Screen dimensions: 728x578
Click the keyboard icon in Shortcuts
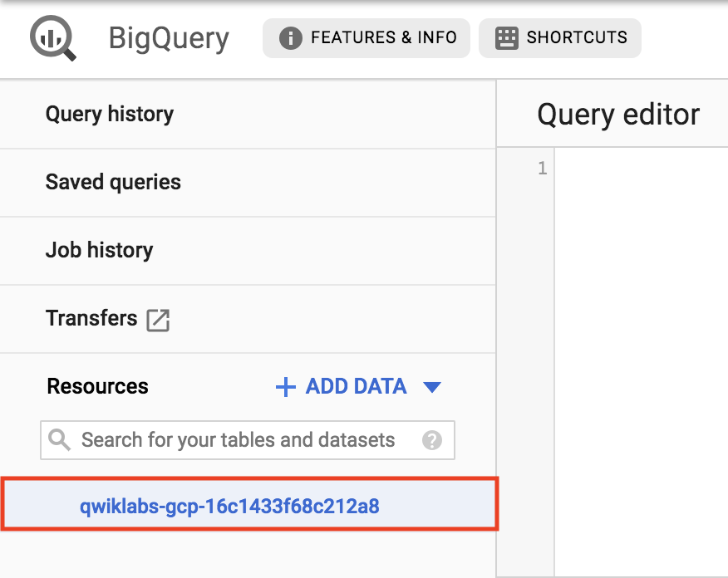507,38
